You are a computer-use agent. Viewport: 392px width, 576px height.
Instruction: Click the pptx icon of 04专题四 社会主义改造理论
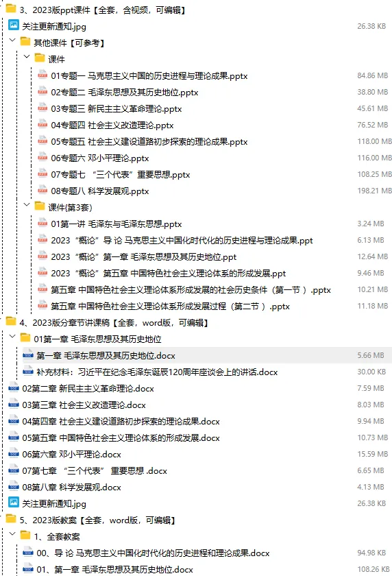(x=42, y=125)
